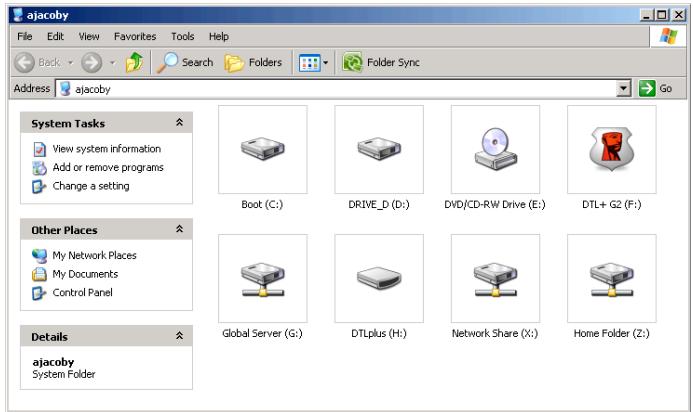Image resolution: width=693 pixels, height=412 pixels.
Task: Click the Folder Sync button label
Action: point(393,62)
